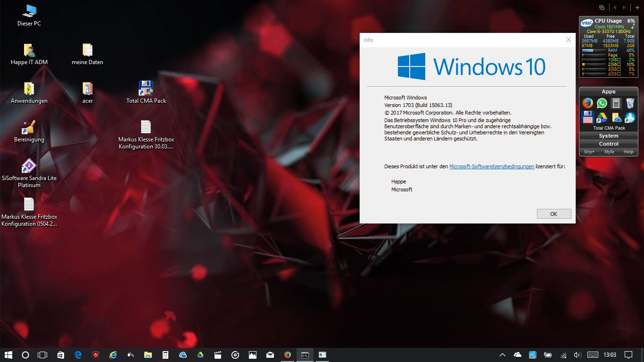The image size is (644, 362).
Task: Click the red power icon on taskbar
Action: pos(96,354)
